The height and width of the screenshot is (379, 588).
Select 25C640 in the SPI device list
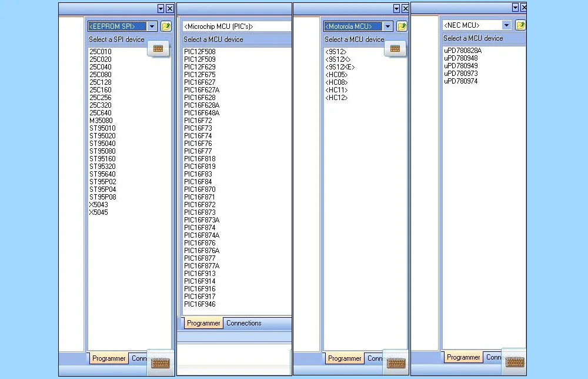101,113
